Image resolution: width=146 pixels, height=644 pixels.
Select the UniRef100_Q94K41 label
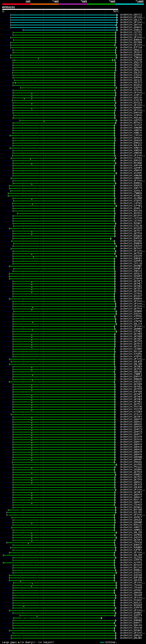pyautogui.click(x=131, y=27)
